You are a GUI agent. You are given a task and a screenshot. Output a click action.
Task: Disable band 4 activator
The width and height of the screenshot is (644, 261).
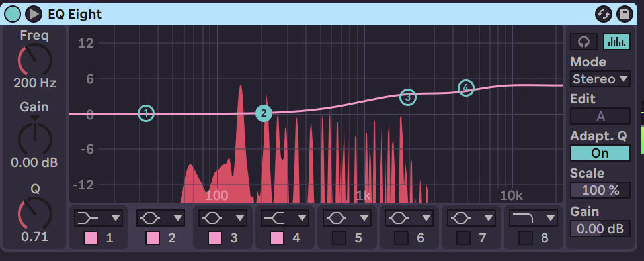[277, 238]
